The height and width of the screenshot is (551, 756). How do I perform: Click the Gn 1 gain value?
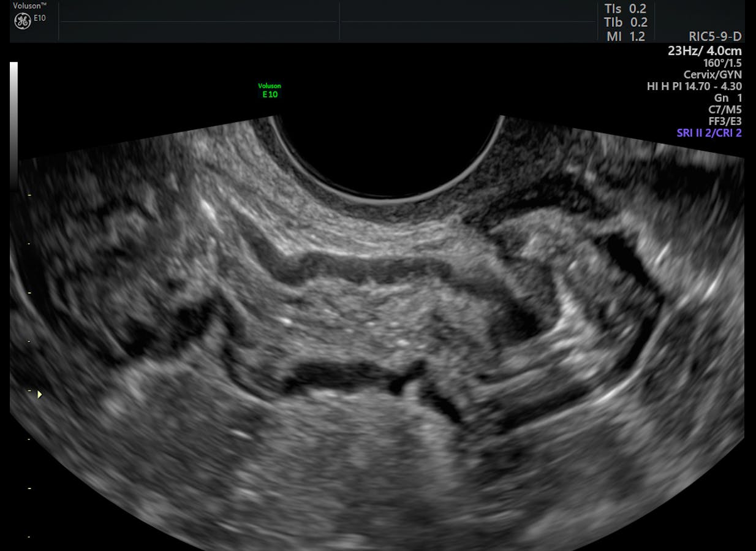pos(728,98)
